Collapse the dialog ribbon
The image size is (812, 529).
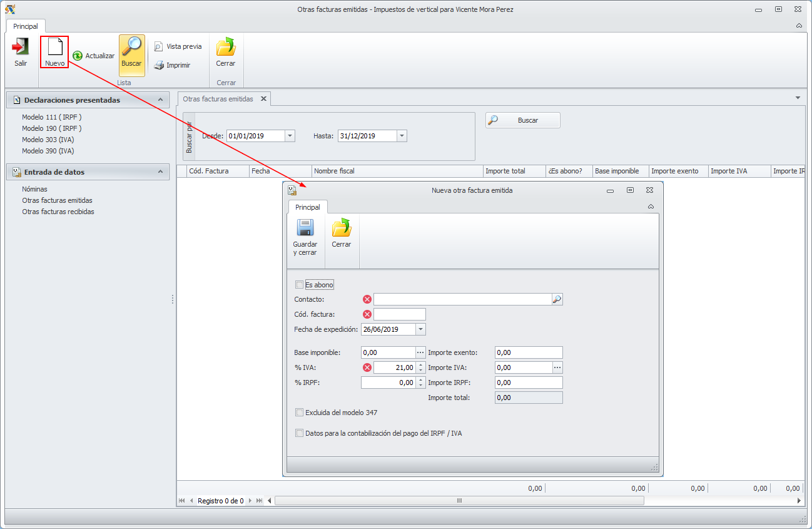[x=651, y=207]
